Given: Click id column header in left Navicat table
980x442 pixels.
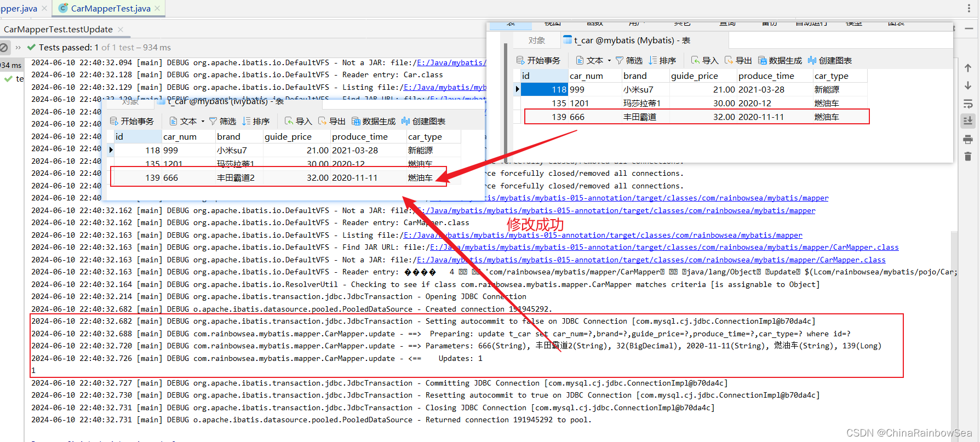Looking at the screenshot, I should [x=137, y=136].
